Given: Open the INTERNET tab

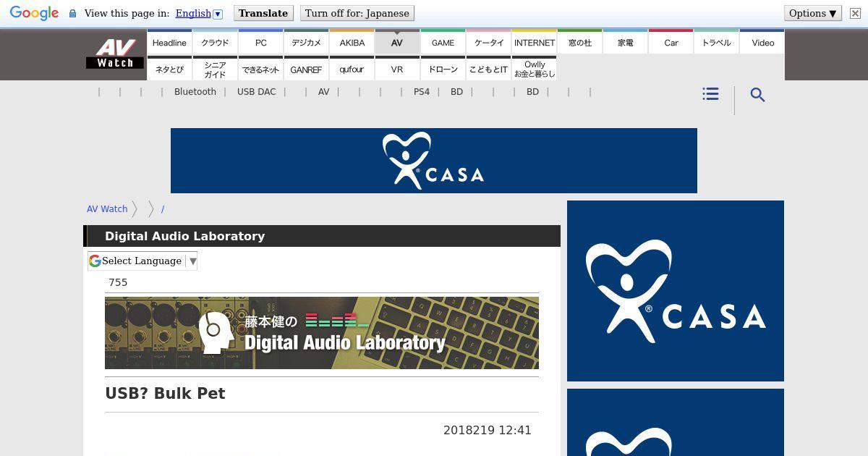Looking at the screenshot, I should 534,42.
